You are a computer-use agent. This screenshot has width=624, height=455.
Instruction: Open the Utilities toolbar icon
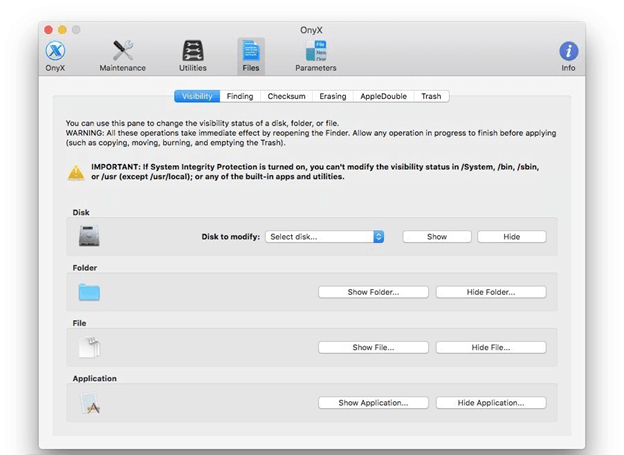(x=193, y=52)
